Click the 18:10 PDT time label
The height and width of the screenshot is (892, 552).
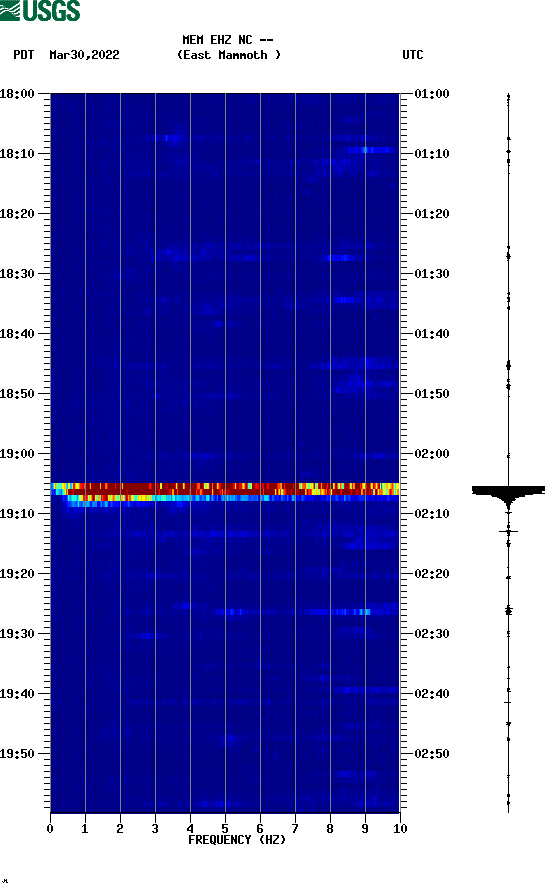pos(17,154)
